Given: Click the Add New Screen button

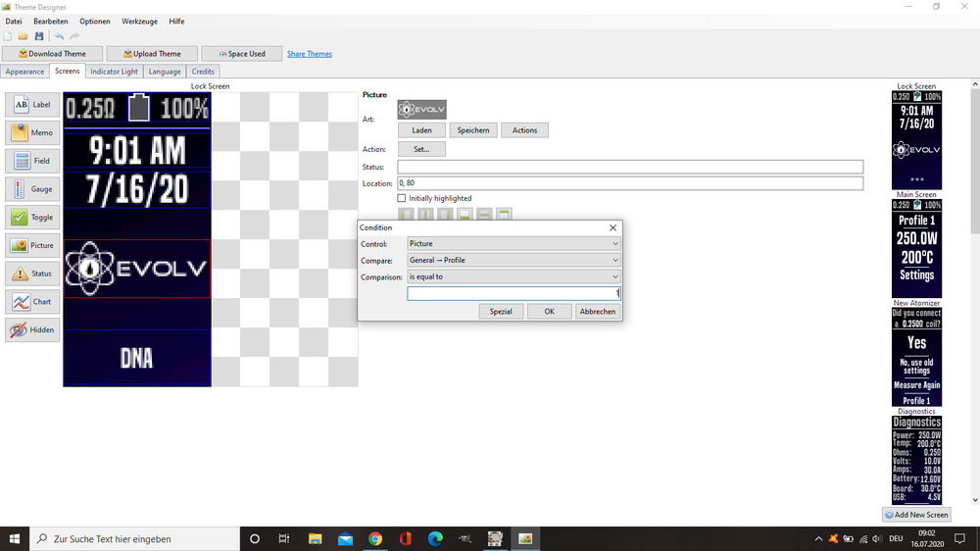Looking at the screenshot, I should [917, 515].
